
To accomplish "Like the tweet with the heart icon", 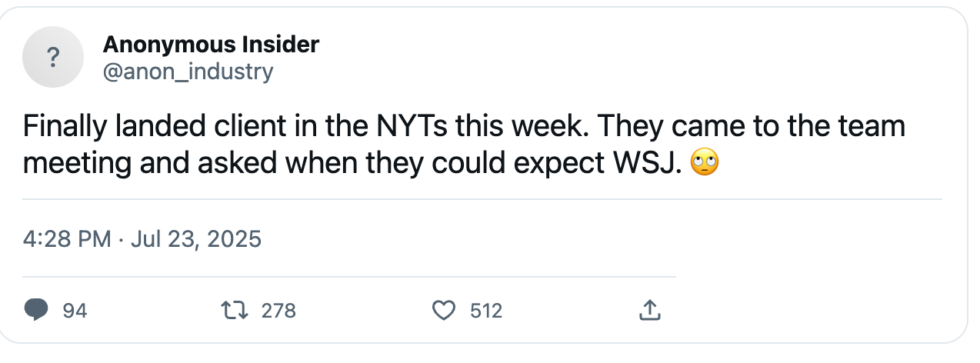I will pyautogui.click(x=443, y=311).
